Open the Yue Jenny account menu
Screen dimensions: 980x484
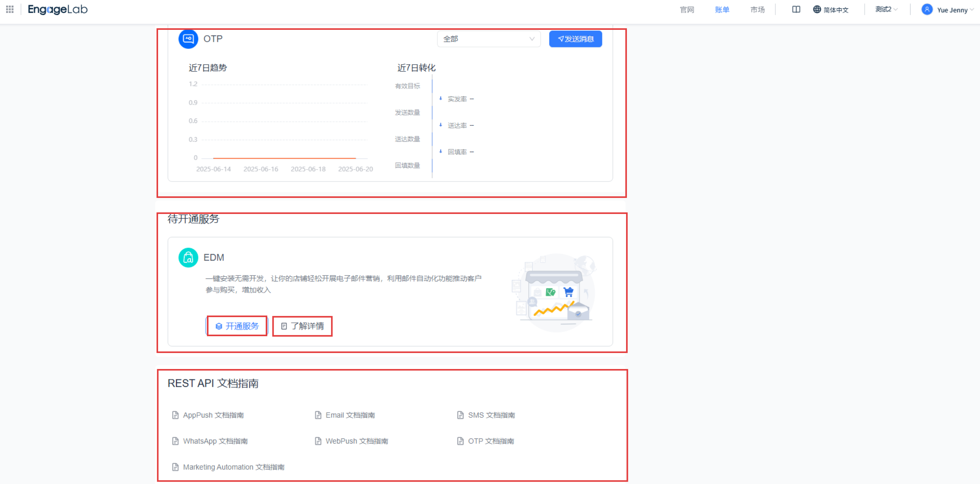(948, 10)
